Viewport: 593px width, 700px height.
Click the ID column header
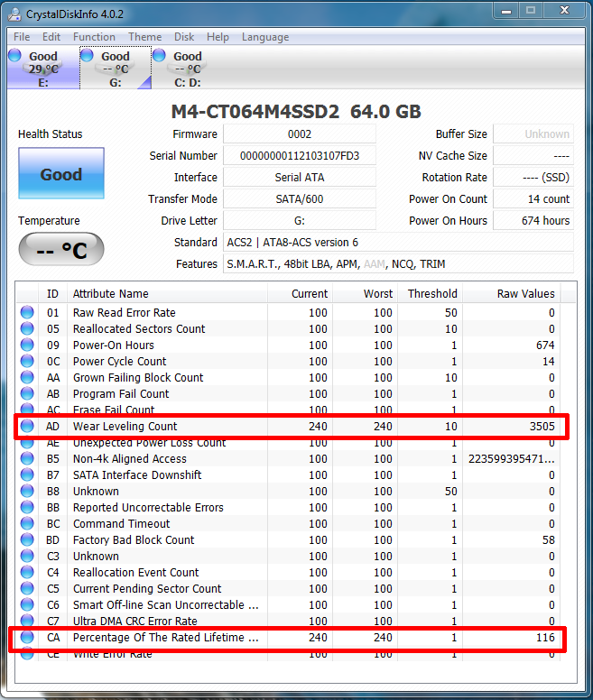click(x=52, y=294)
